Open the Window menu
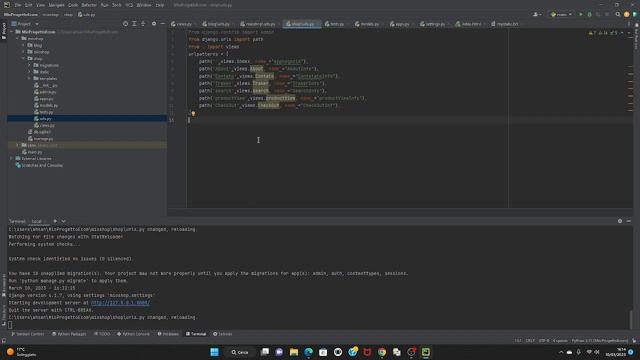 pos(144,5)
